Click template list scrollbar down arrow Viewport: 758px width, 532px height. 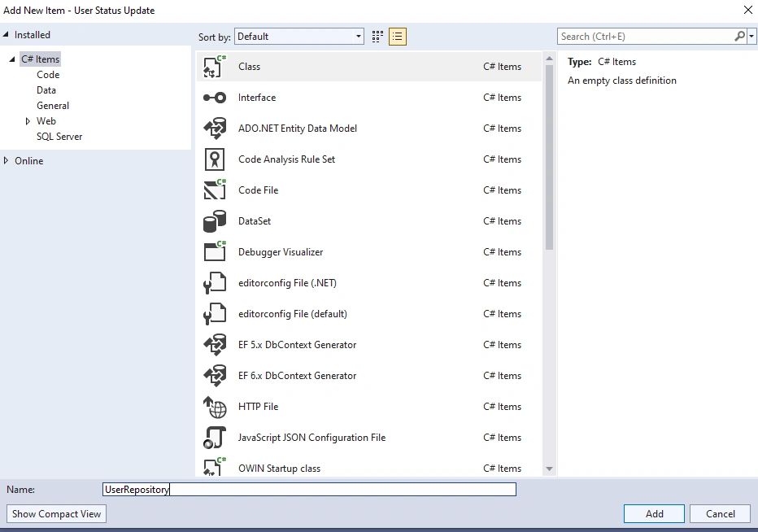point(549,469)
